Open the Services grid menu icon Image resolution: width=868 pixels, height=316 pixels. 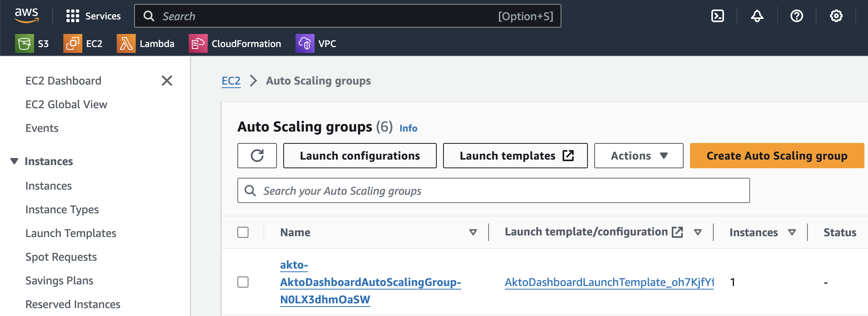[x=73, y=16]
